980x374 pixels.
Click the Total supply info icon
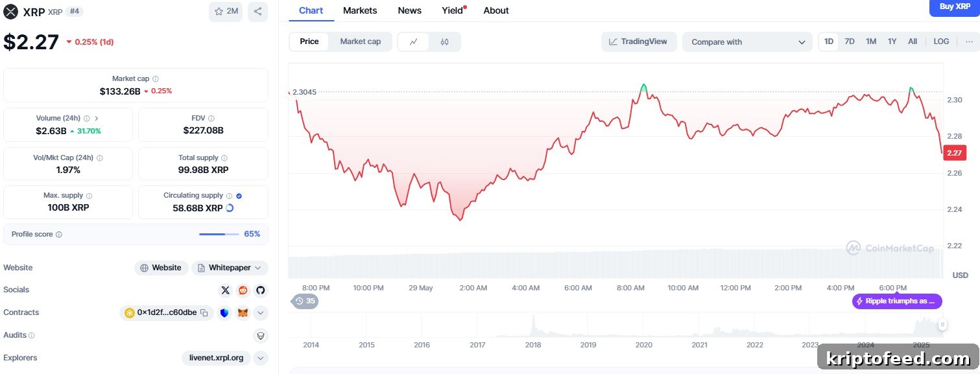point(224,158)
